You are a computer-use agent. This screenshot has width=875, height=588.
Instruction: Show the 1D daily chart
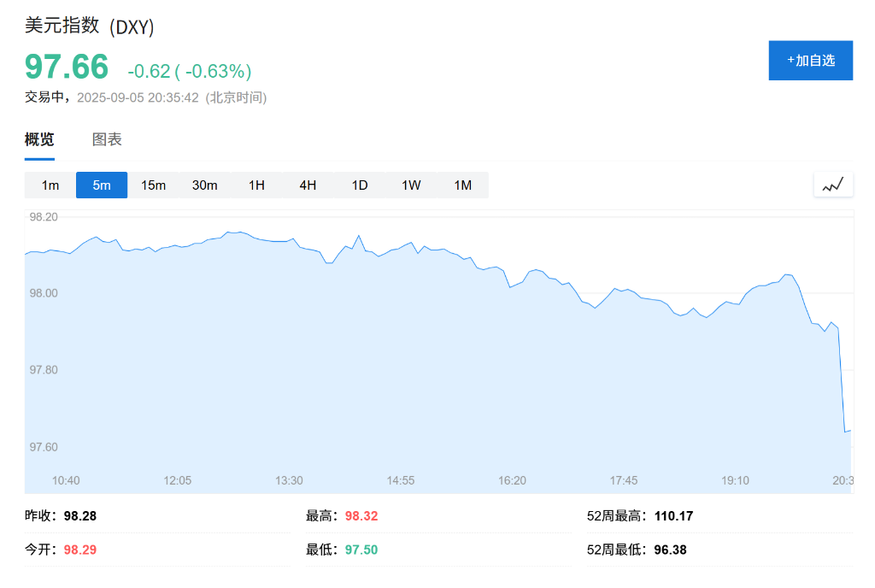coord(360,185)
